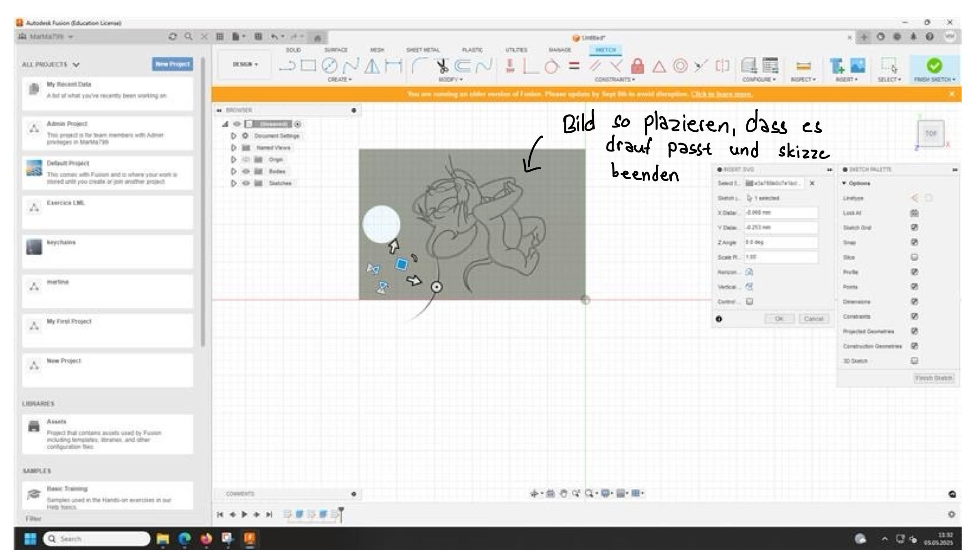Click the Insert Canvas image icon
This screenshot has width=979, height=560.
pos(858,66)
